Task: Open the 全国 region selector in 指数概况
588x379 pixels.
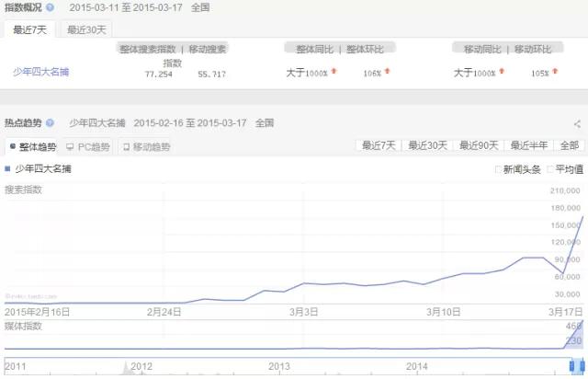Action: pyautogui.click(x=199, y=7)
